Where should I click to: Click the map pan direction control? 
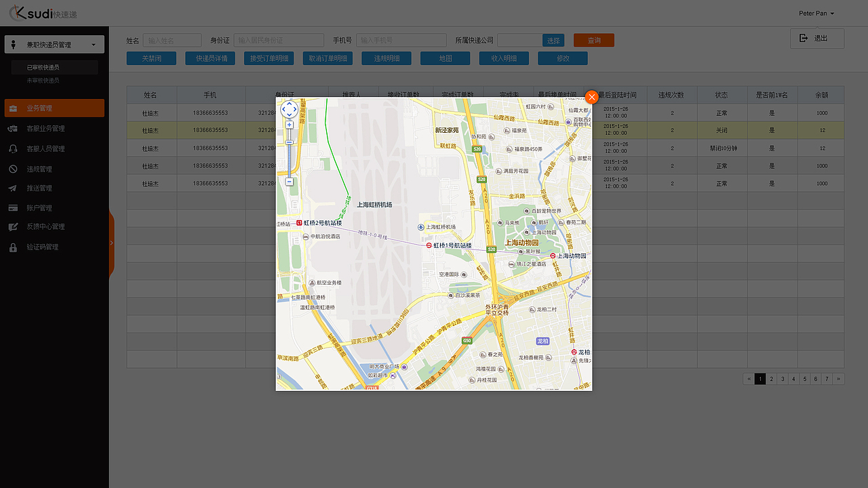point(289,109)
